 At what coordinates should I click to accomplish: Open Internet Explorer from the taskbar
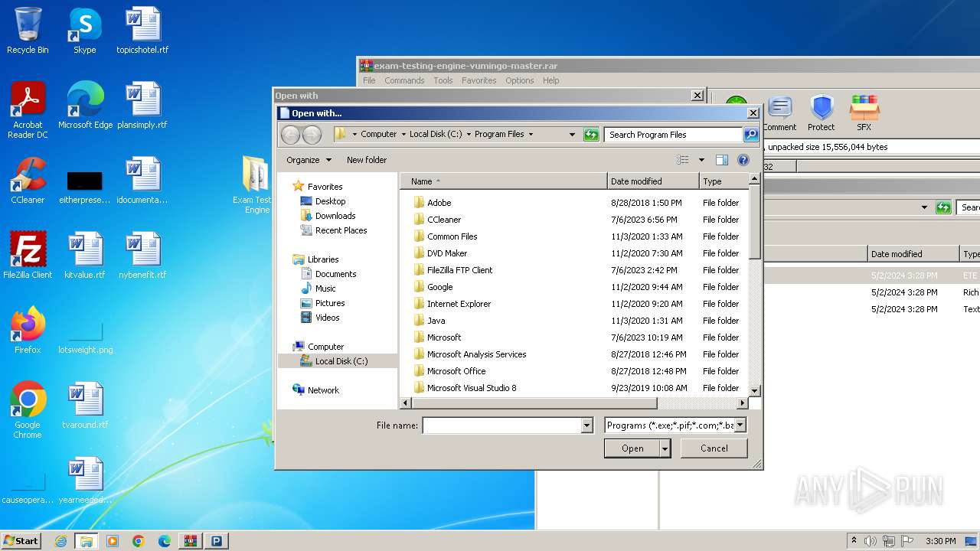tap(60, 541)
